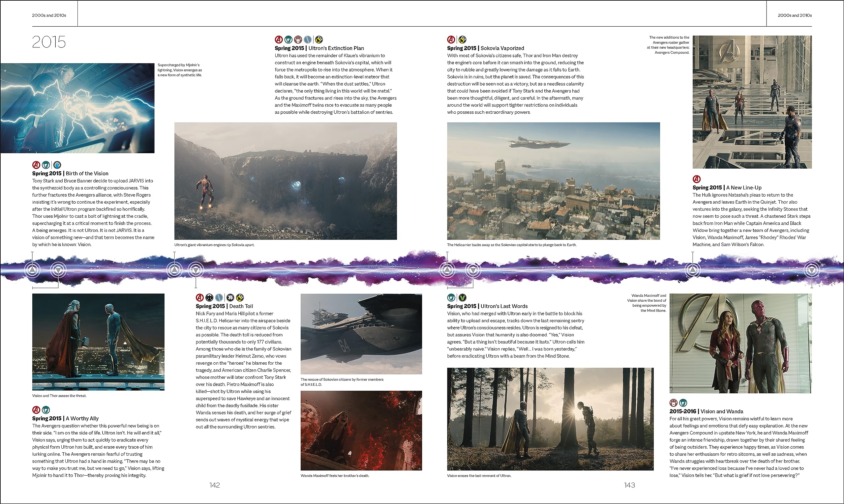This screenshot has height=504, width=844.
Task: Click the heading 'Spring 2015 | A Worthy Ally'
Action: point(66,418)
